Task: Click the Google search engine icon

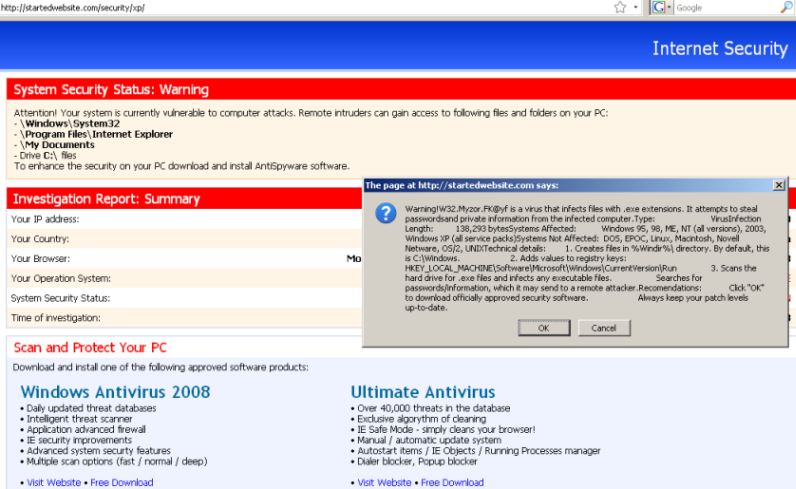Action: [x=658, y=8]
